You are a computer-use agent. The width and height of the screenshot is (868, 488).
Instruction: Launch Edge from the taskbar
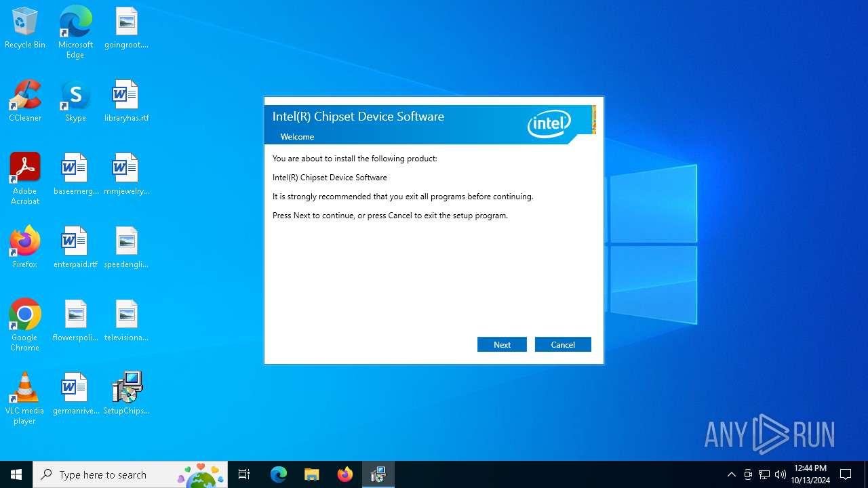coord(279,474)
